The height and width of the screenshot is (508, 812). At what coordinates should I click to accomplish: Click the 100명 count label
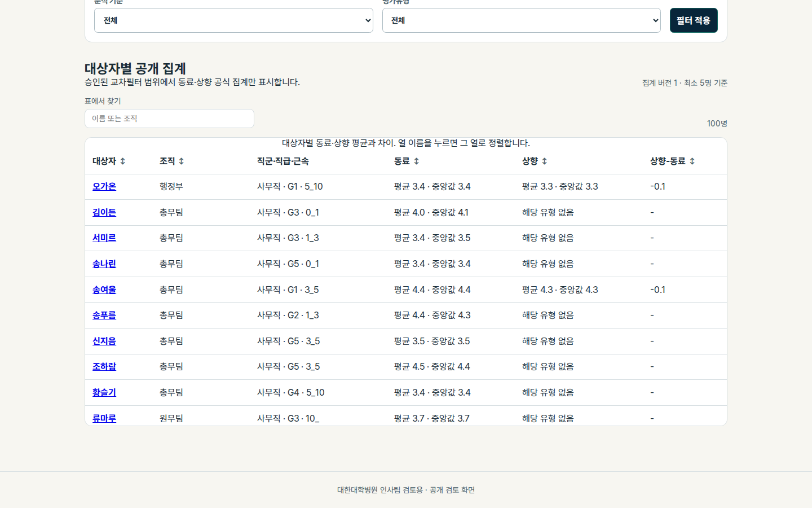pyautogui.click(x=717, y=124)
